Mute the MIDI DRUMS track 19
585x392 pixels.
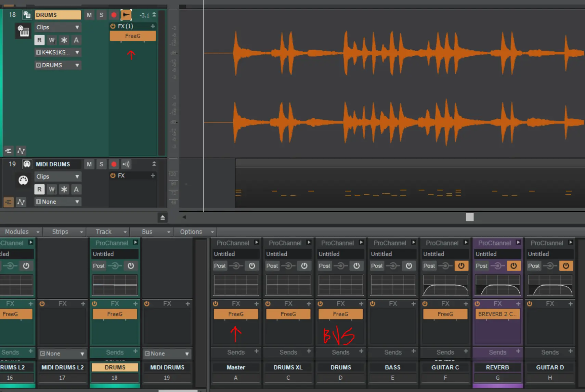click(89, 164)
